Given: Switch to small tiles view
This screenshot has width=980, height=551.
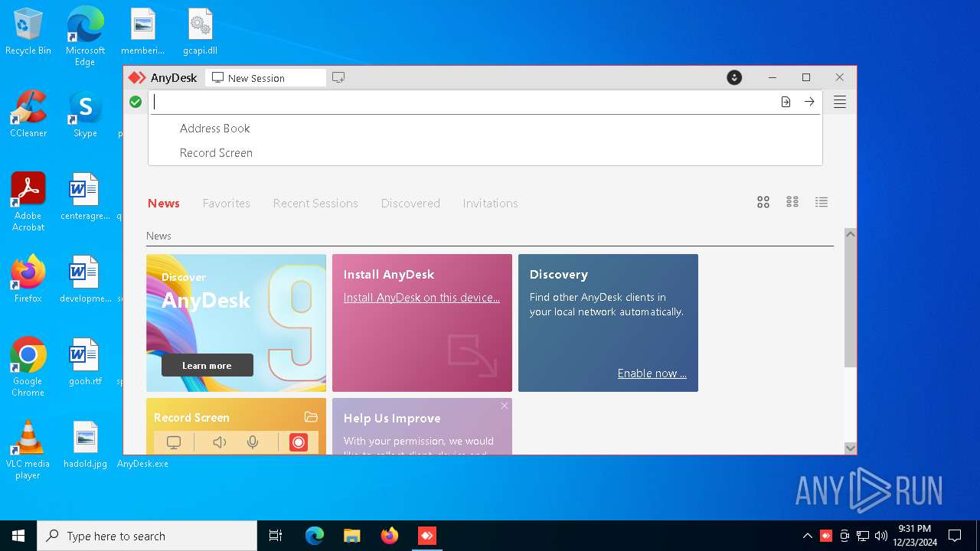Looking at the screenshot, I should [x=792, y=202].
